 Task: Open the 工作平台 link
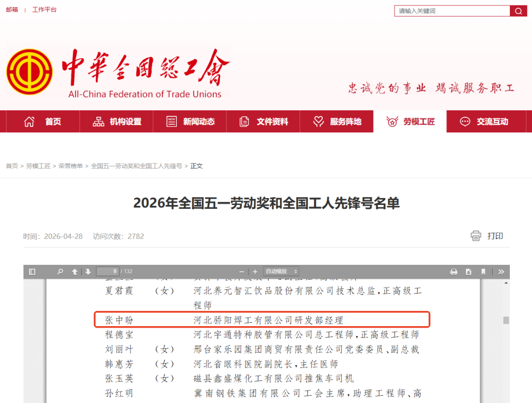coord(44,9)
